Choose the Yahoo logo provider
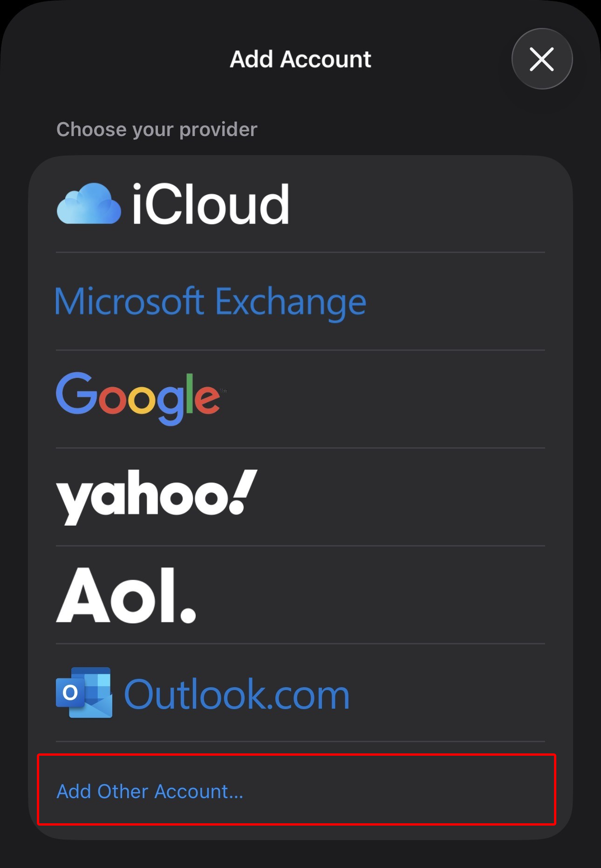The width and height of the screenshot is (601, 868). pos(157,496)
